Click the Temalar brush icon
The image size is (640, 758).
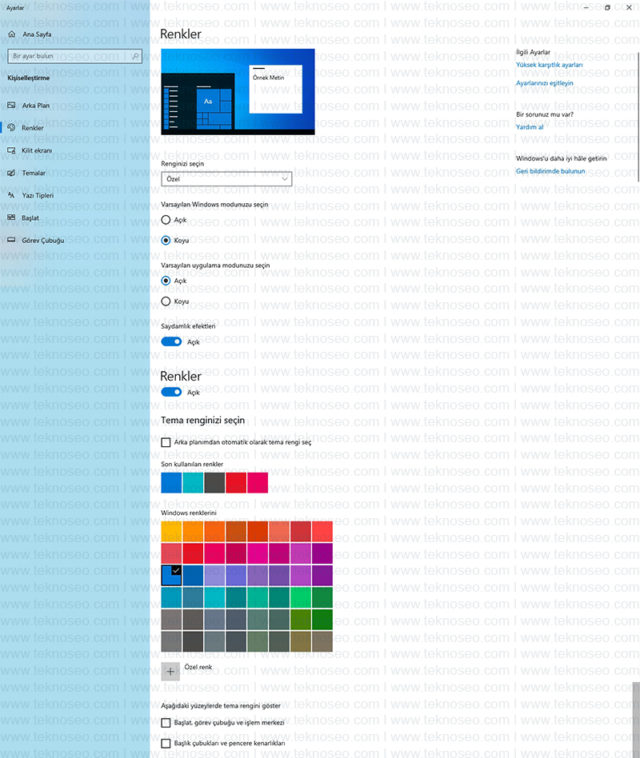click(x=11, y=173)
